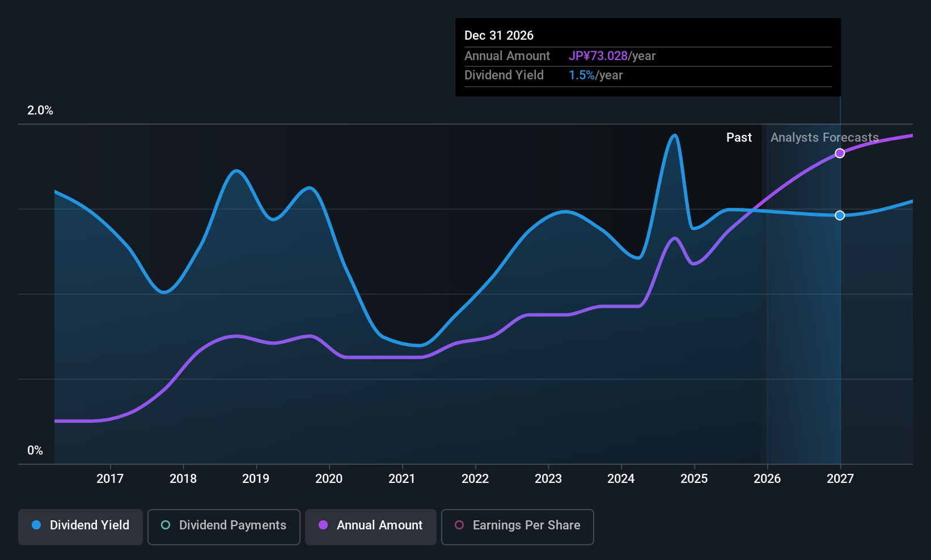Click the Dec 31 2026 tooltip date

pos(499,36)
